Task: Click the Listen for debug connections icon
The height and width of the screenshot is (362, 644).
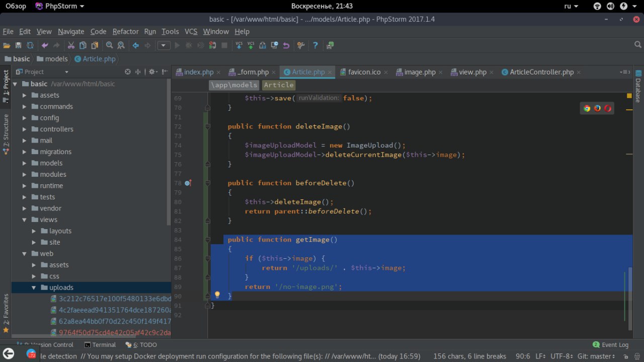Action: tap(212, 45)
